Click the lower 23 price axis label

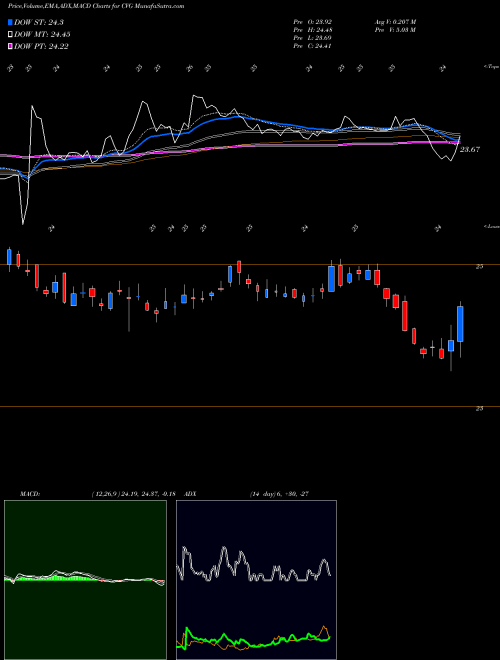coord(480,408)
